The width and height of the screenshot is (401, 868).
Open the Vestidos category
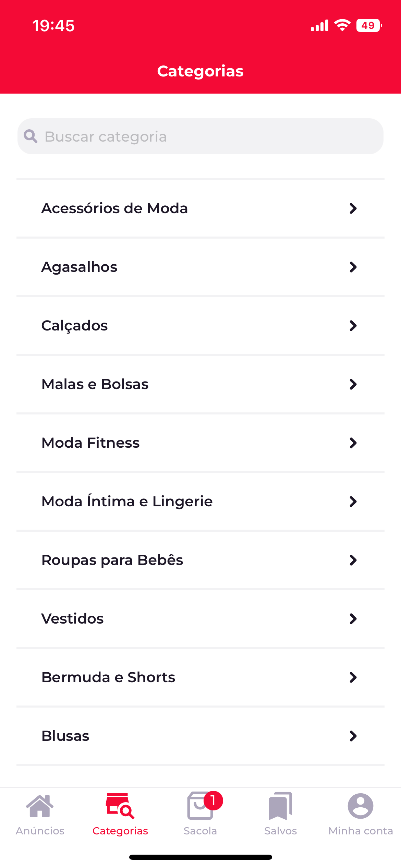tap(200, 619)
